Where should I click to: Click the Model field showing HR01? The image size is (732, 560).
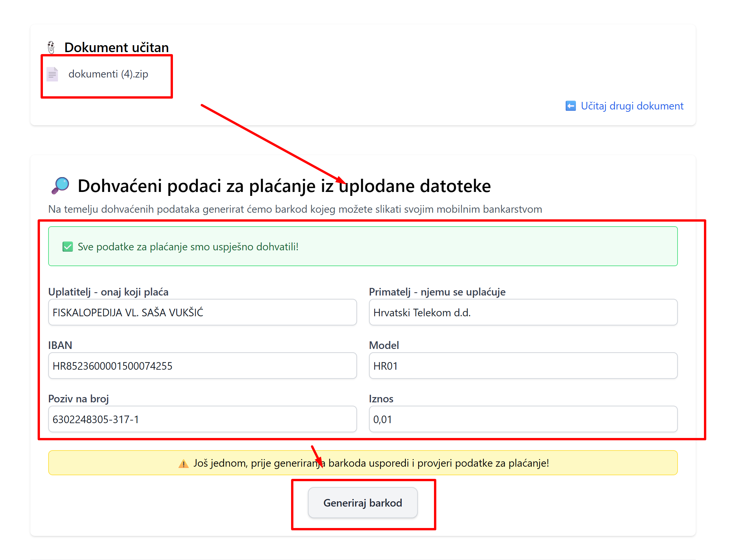[x=523, y=366]
